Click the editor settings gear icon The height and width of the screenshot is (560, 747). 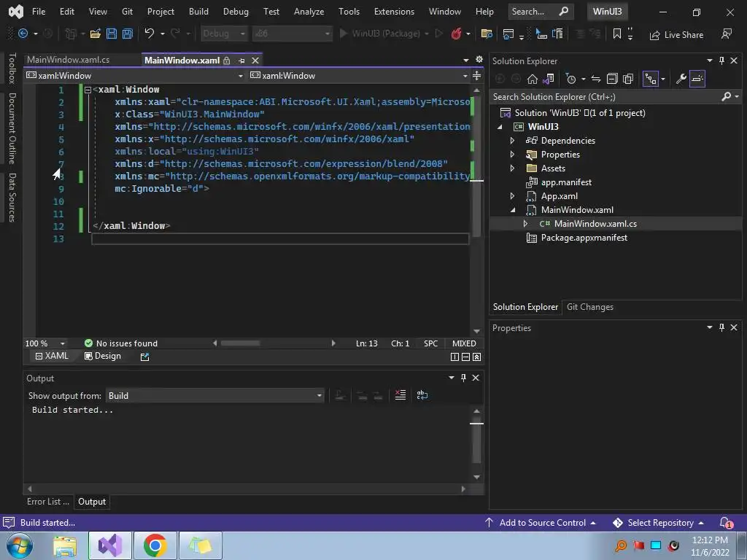[x=479, y=60]
